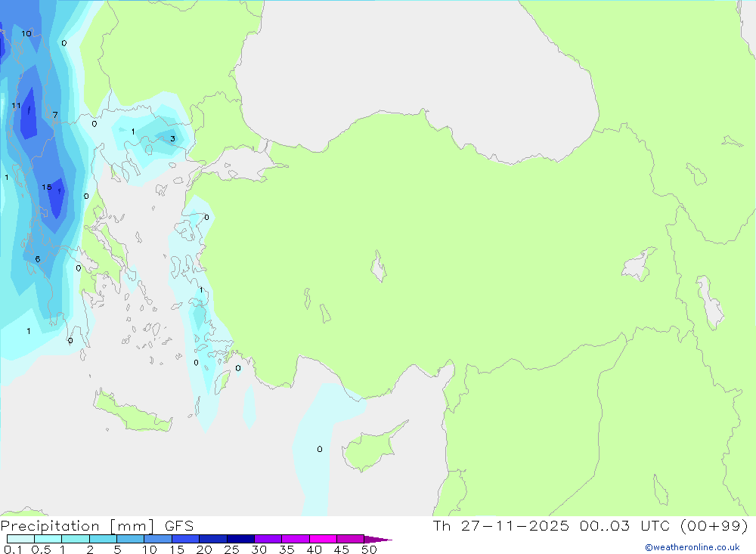Click the '50' legend scale label
The width and height of the screenshot is (756, 554).
(x=369, y=549)
